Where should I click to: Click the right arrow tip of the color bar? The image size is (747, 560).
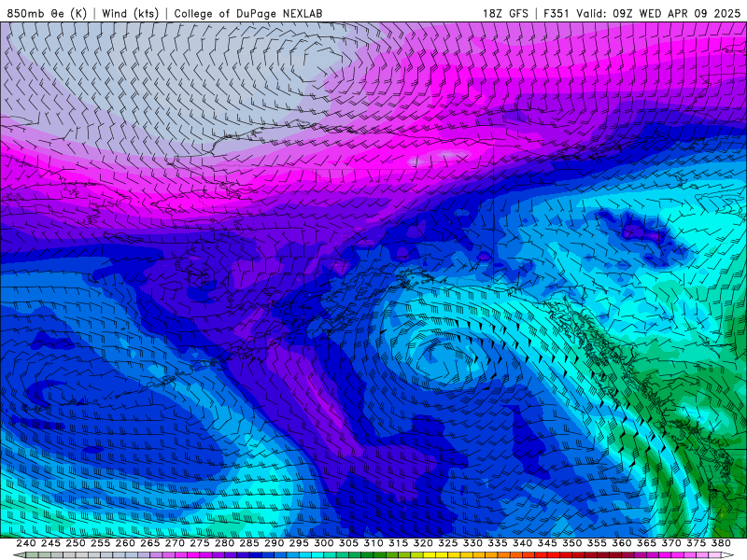[x=729, y=555]
